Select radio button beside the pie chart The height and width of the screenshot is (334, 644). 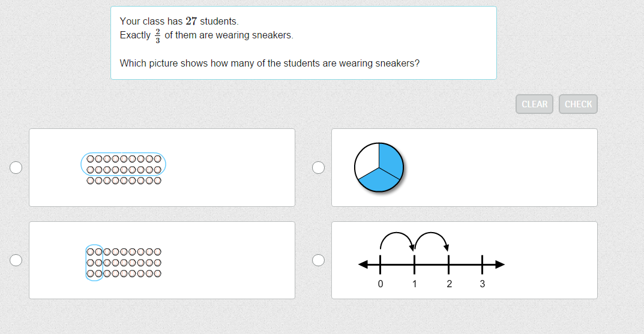point(319,168)
